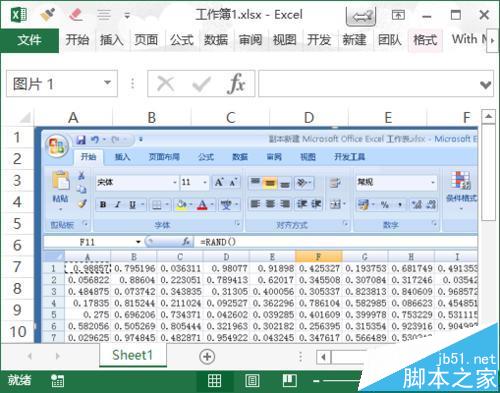
Task: Click the zoom out minus button
Action: (x=316, y=381)
